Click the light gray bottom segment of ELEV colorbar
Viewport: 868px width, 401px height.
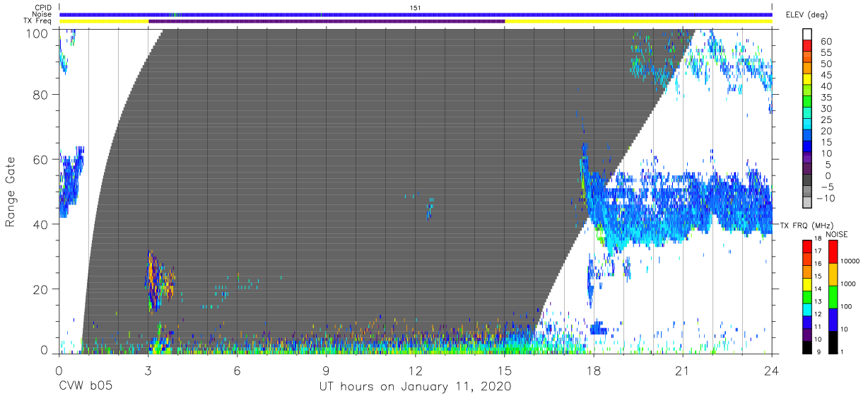coord(809,204)
